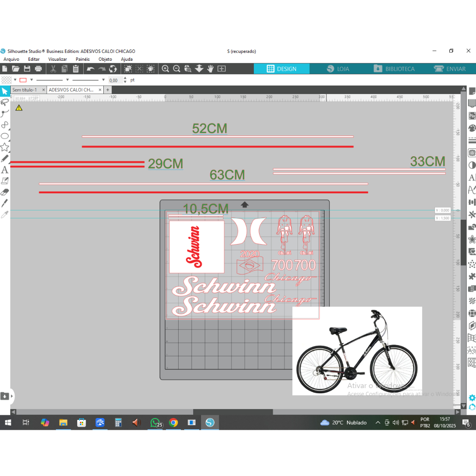Click the horizontal scrollbar thumb
This screenshot has width=476, height=476.
click(x=233, y=412)
